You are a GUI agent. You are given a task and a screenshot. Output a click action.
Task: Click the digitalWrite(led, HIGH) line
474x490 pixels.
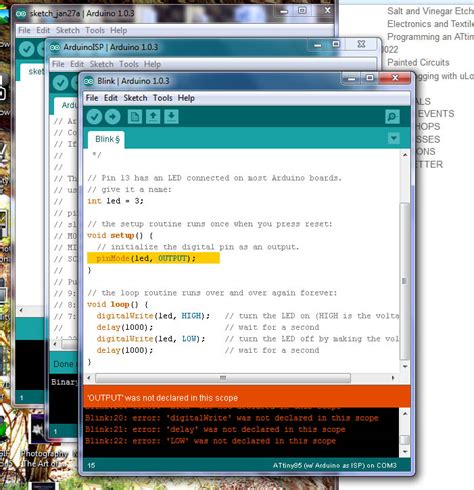(153, 316)
